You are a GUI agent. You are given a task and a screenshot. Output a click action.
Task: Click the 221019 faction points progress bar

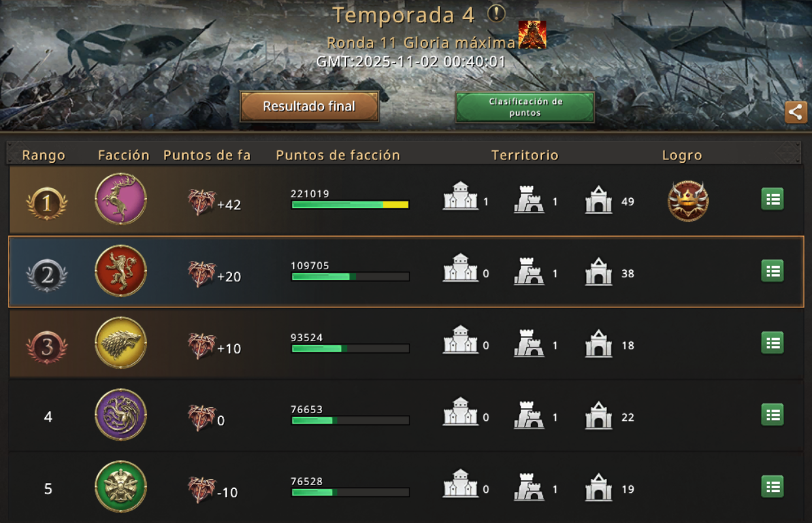coord(350,205)
